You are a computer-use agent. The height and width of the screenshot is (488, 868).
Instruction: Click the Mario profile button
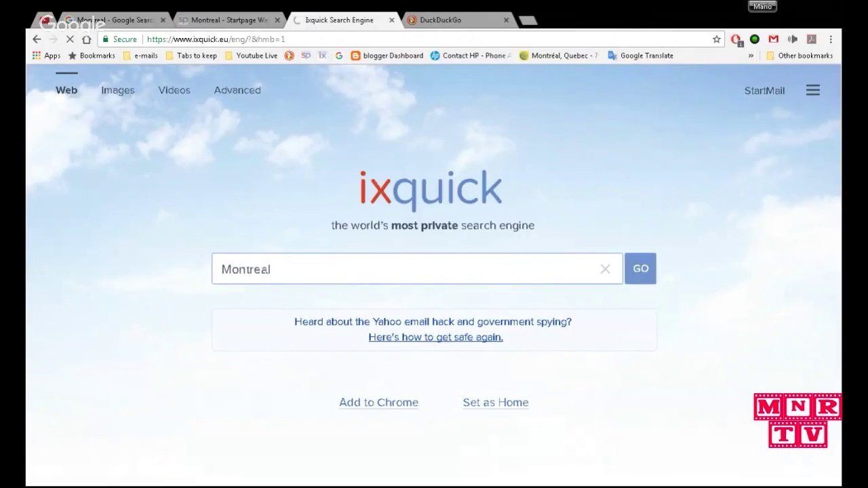762,6
